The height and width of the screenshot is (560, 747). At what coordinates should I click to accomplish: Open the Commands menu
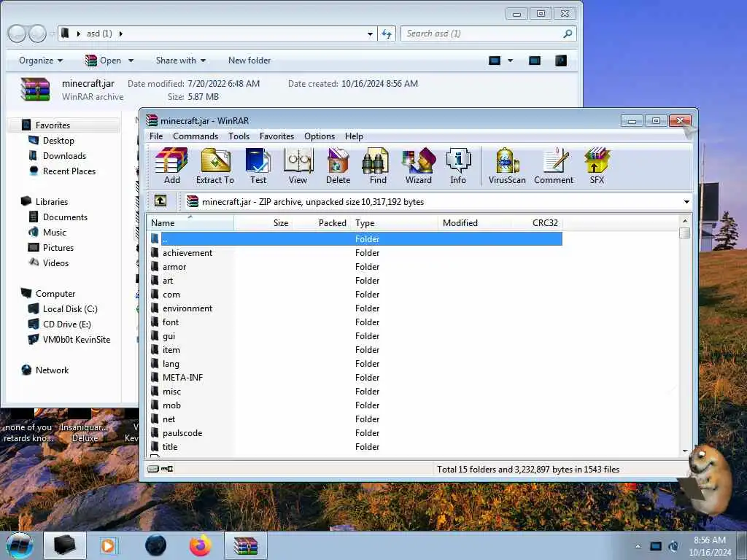196,136
